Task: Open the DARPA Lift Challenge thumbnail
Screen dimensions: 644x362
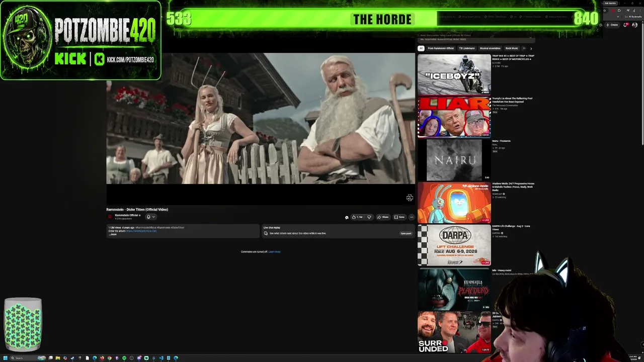Action: click(x=454, y=245)
